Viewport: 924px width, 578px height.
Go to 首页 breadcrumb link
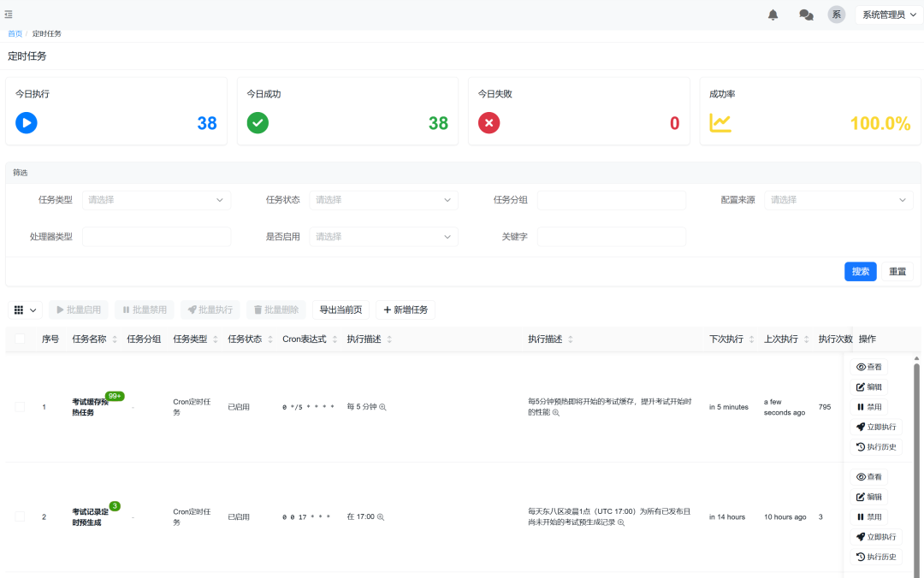(x=15, y=33)
